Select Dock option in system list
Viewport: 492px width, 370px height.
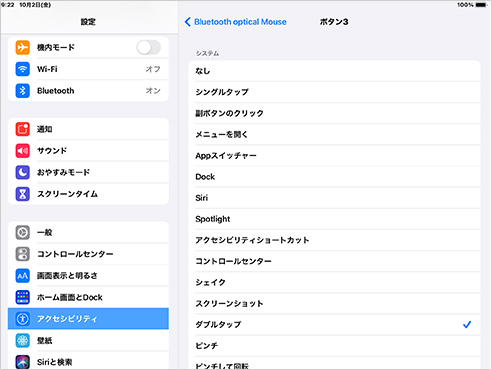[x=334, y=177]
